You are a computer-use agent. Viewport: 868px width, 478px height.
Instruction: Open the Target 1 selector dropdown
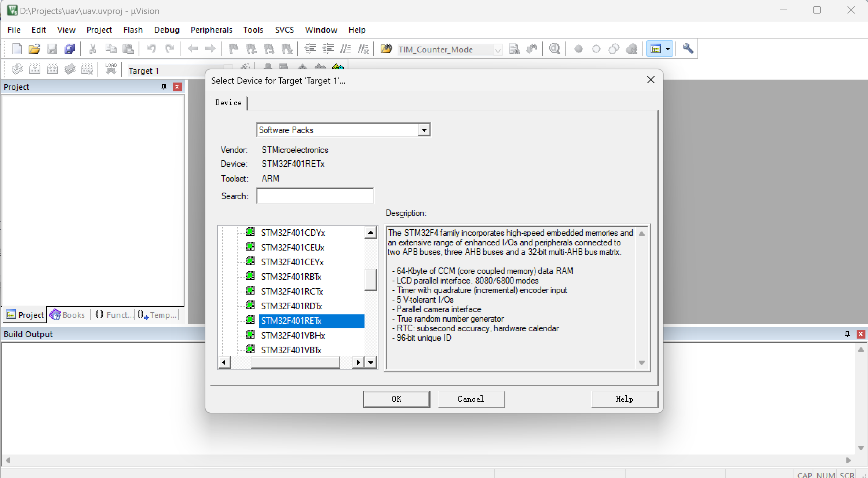pos(228,67)
